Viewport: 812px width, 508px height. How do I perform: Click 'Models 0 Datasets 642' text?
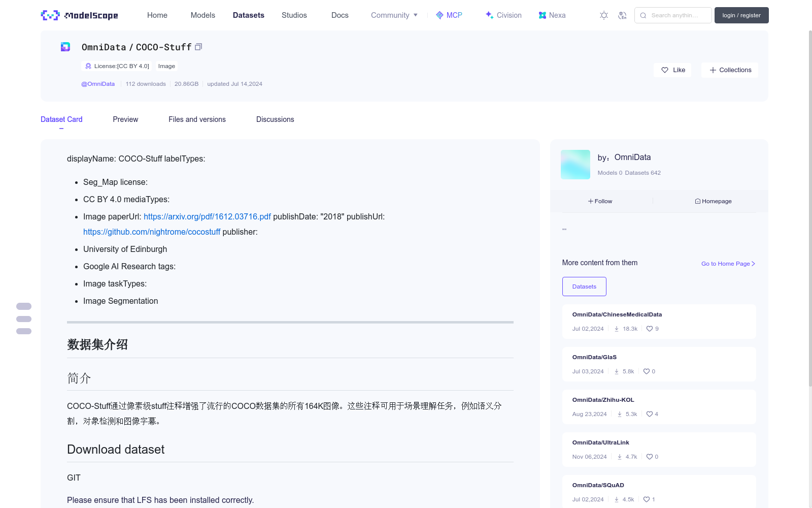point(629,173)
